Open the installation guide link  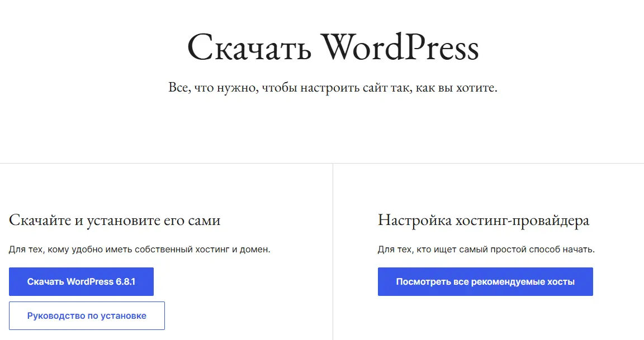pyautogui.click(x=87, y=315)
